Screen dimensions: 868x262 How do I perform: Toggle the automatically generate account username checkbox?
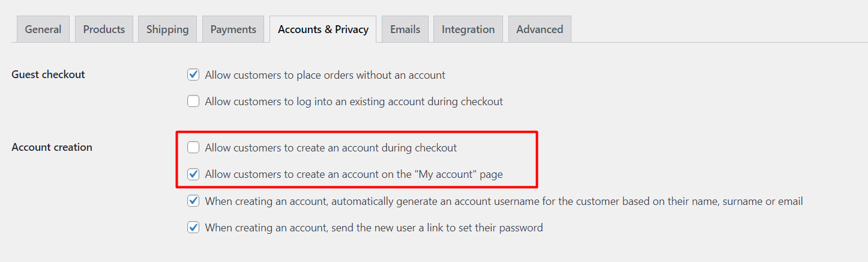193,201
